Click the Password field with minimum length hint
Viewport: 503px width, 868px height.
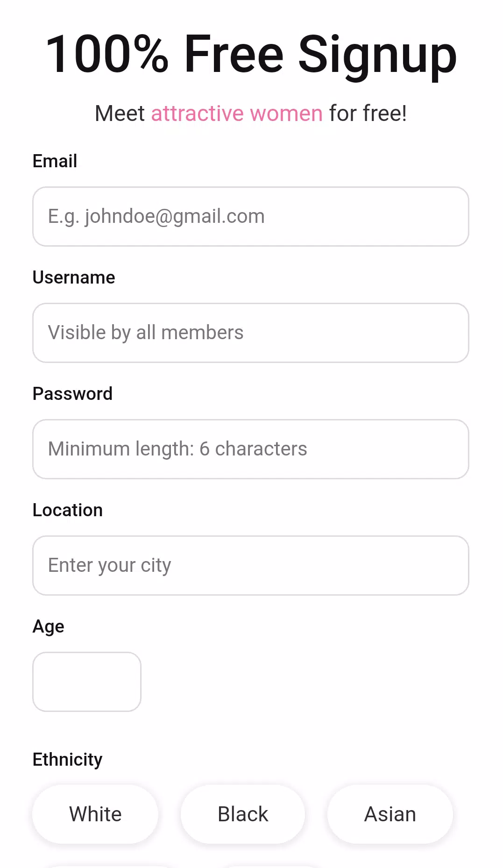click(250, 449)
